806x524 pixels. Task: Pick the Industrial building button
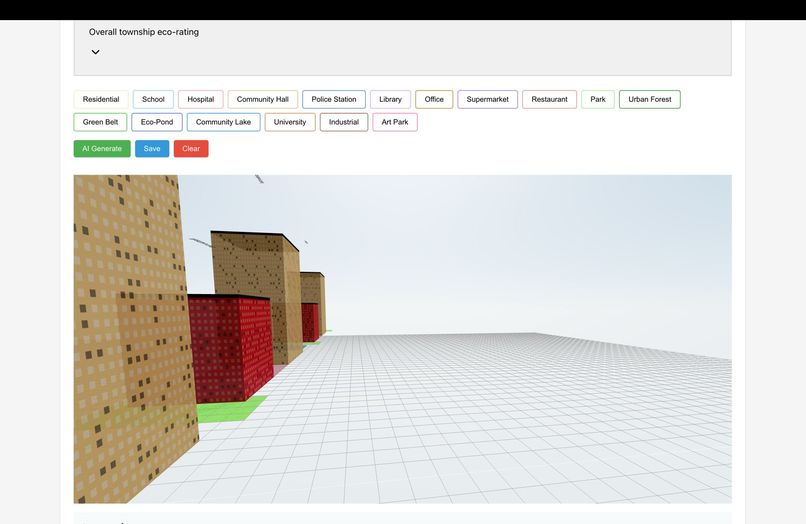(344, 122)
